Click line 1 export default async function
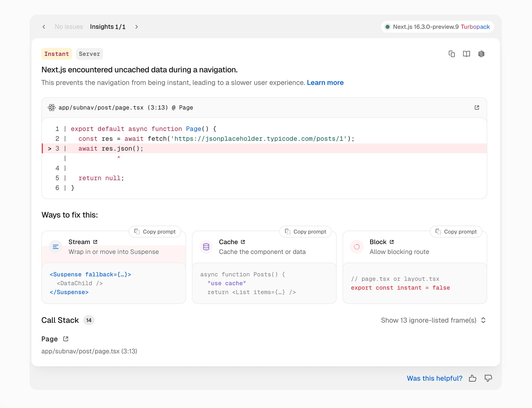Viewport: 532px width, 408px height. point(143,129)
